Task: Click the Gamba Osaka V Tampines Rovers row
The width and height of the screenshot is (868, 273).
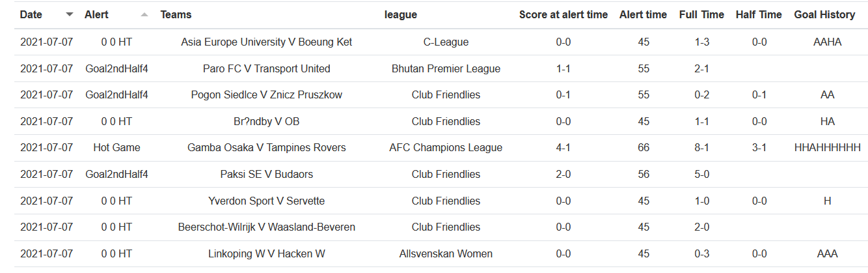Action: pos(267,148)
